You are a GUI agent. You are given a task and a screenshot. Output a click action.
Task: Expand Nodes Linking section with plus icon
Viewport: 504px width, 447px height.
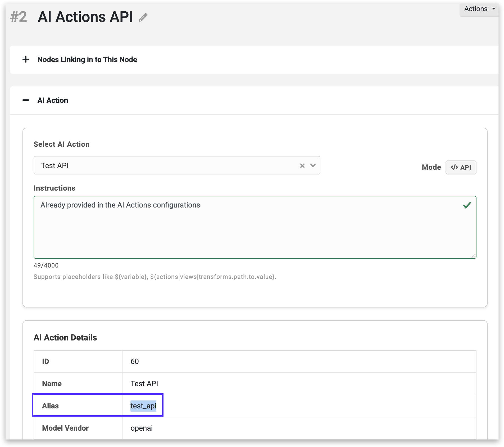pos(26,59)
